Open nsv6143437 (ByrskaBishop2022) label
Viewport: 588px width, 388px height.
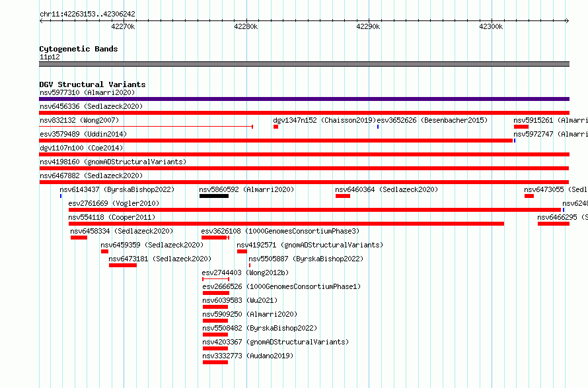pos(117,189)
